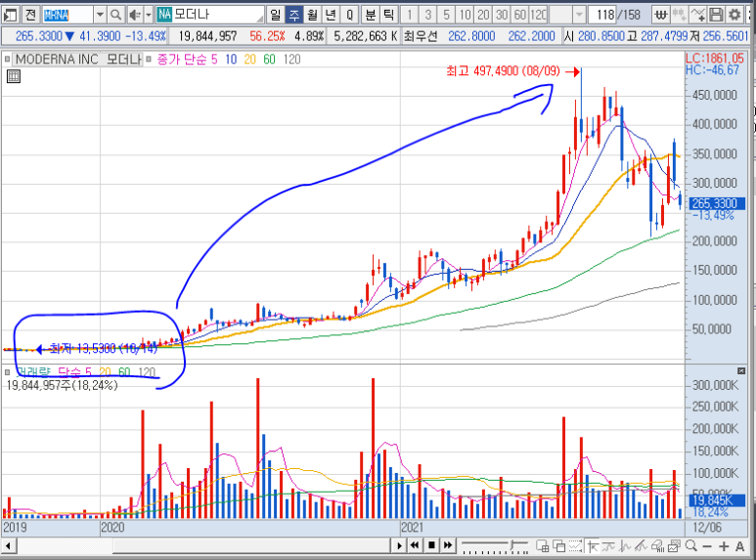Focus the MRNA ticker symbol input field
The width and height of the screenshot is (756, 560).
tap(67, 15)
